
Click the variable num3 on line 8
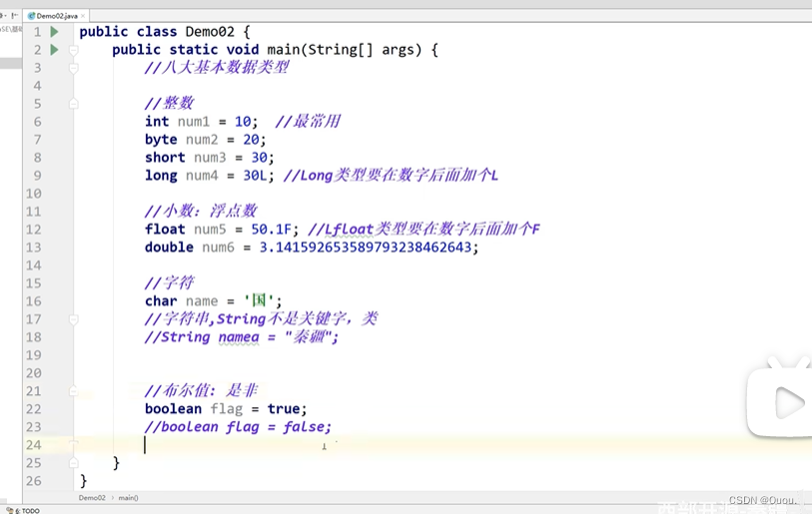coord(210,158)
